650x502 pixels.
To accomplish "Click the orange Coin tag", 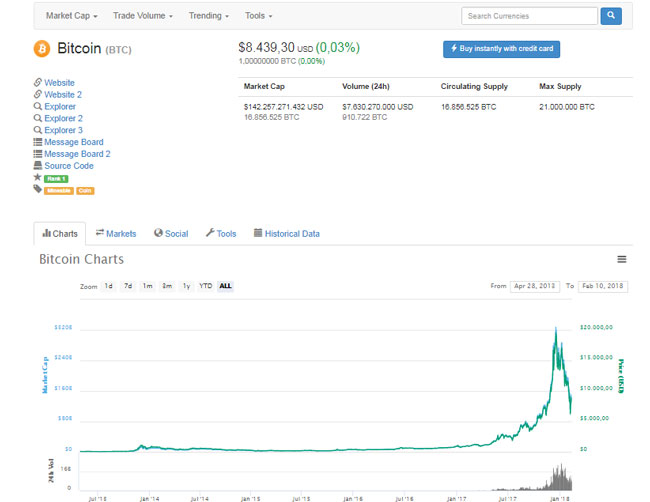I will pos(85,191).
